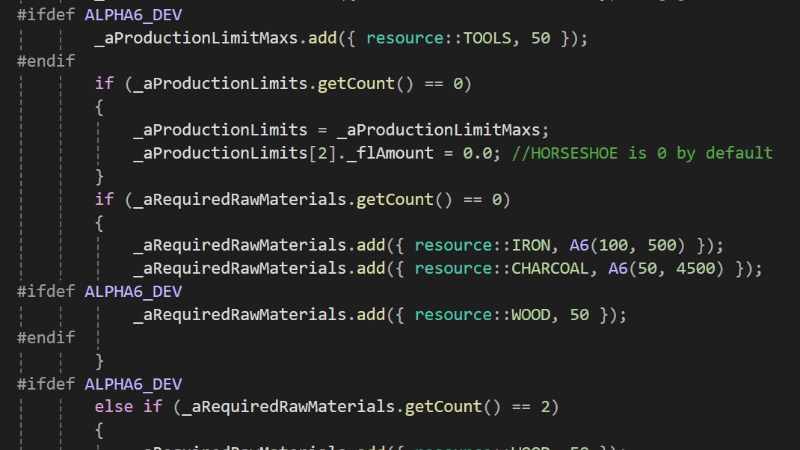
Task: Click the 'else' keyword
Action: pyautogui.click(x=114, y=406)
